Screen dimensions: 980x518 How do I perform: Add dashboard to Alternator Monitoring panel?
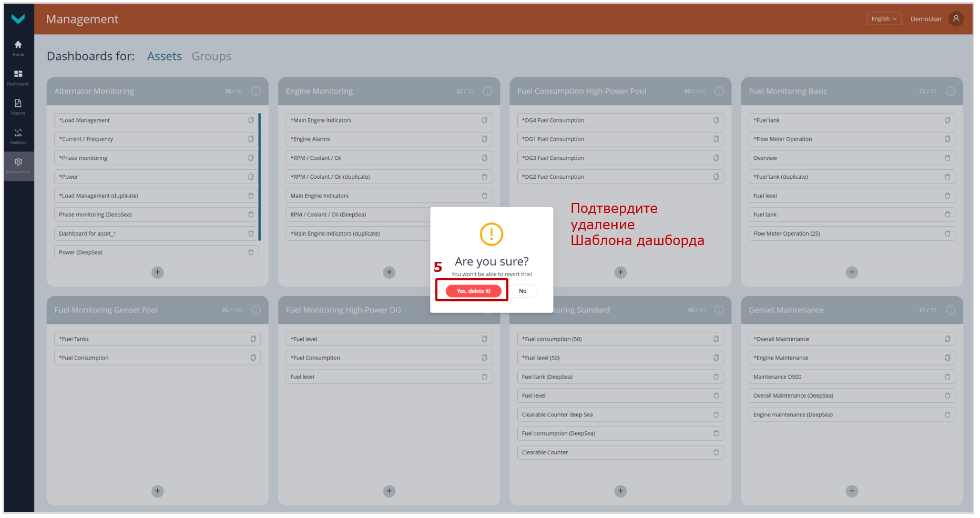158,272
